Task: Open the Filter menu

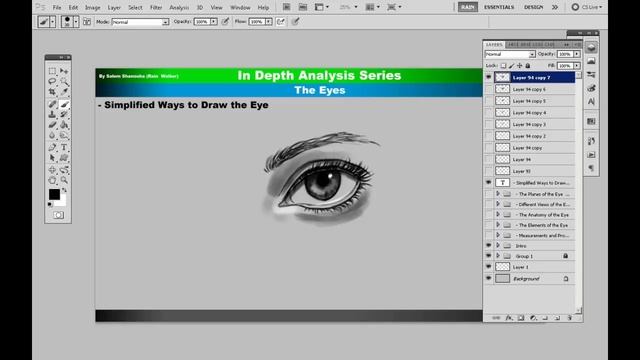Action: point(156,7)
